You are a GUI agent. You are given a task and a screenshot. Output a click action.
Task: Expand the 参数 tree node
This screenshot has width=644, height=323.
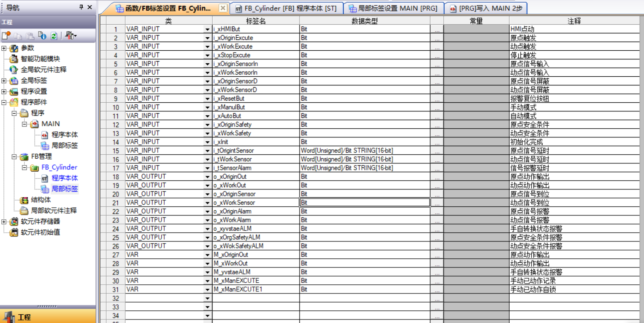(4, 48)
